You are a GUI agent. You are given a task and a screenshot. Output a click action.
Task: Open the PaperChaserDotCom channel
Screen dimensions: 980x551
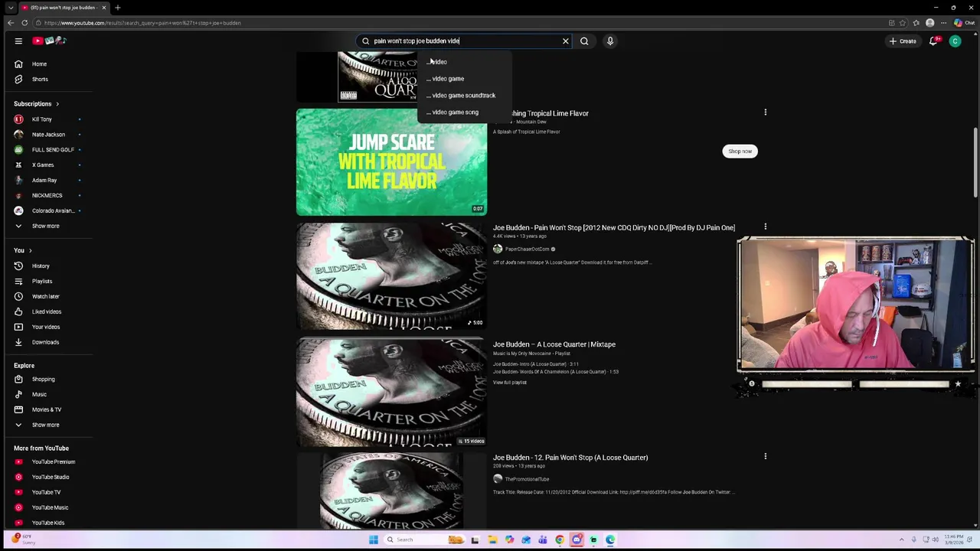[x=527, y=249]
